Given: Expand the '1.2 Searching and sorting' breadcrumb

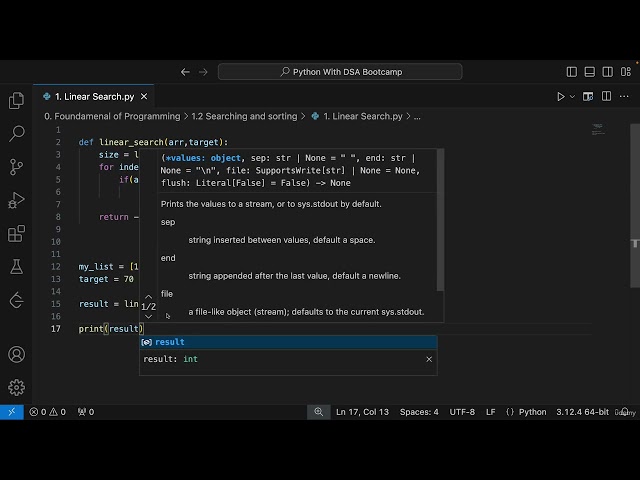Looking at the screenshot, I should pyautogui.click(x=243, y=116).
